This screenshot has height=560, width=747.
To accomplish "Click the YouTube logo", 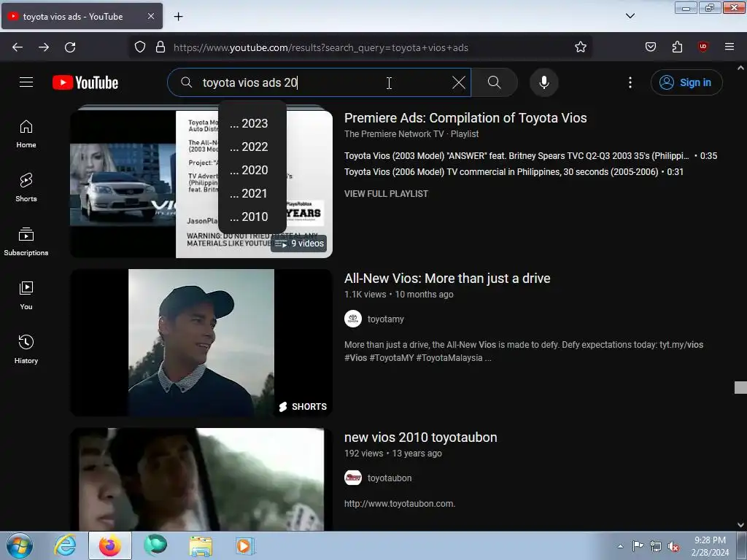I will [x=85, y=83].
